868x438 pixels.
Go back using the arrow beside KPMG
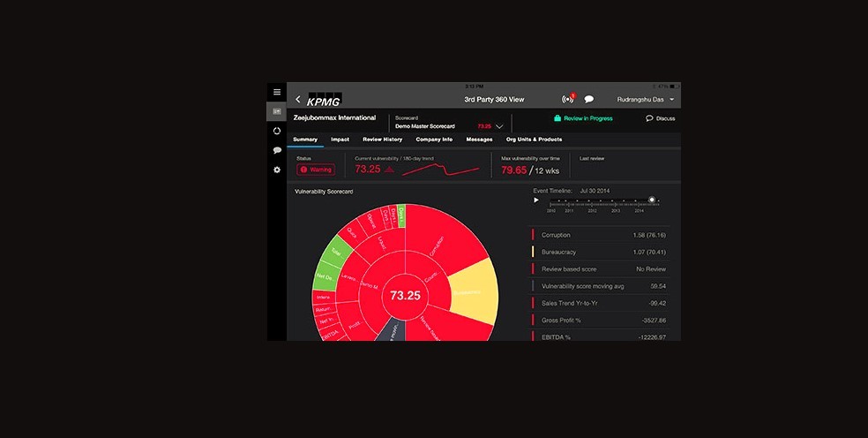(298, 100)
